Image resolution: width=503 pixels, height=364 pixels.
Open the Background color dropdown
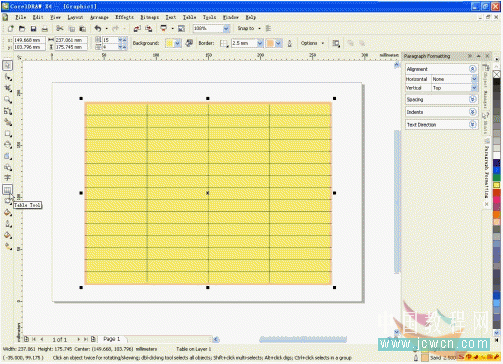click(178, 43)
